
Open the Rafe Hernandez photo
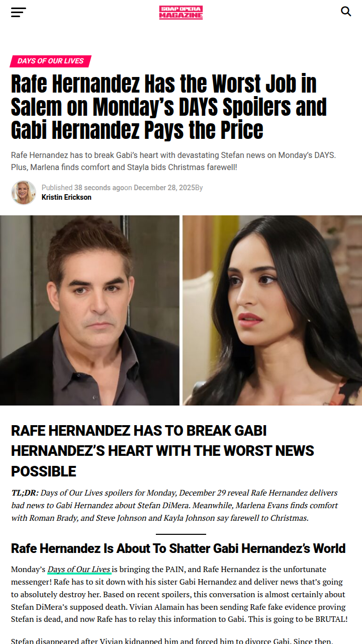[89, 310]
